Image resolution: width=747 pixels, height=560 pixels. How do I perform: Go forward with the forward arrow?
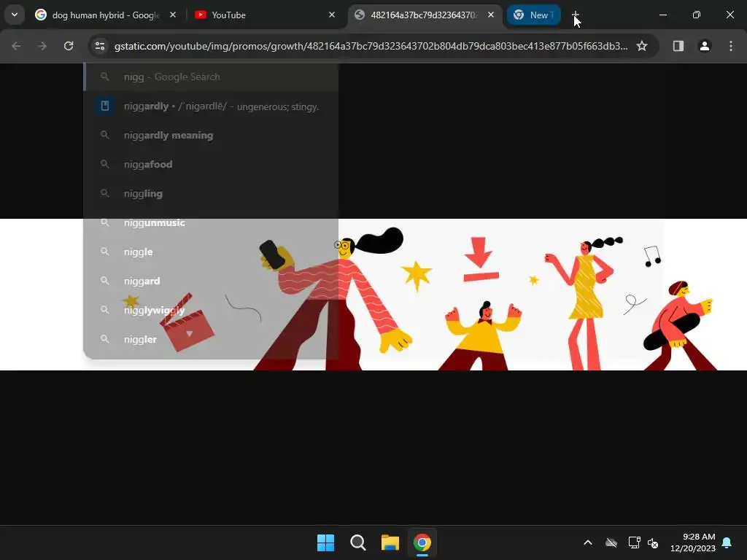42,46
